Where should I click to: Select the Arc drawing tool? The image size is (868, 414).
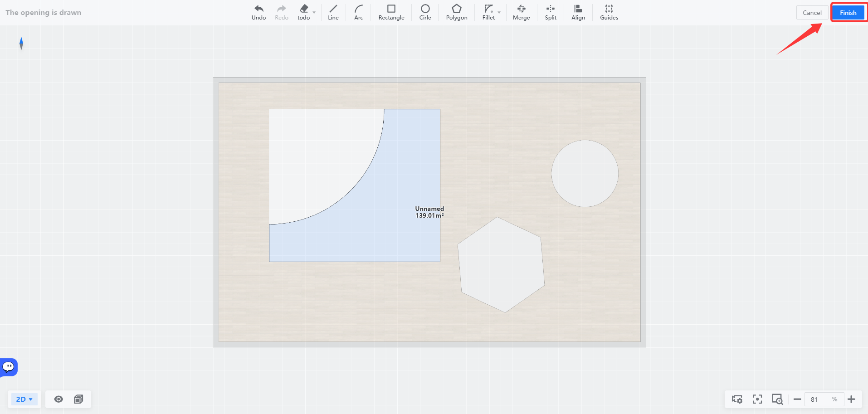(x=358, y=12)
